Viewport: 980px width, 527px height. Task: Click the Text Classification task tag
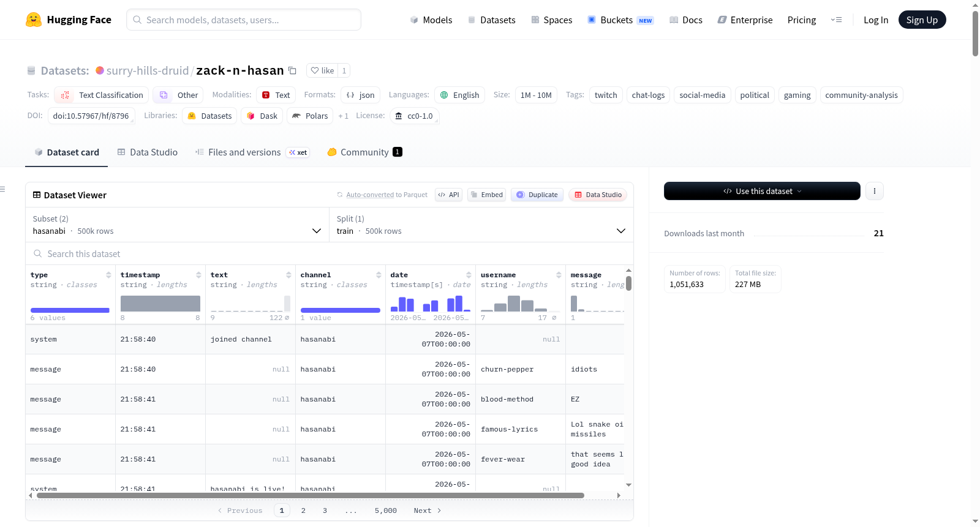coord(102,95)
